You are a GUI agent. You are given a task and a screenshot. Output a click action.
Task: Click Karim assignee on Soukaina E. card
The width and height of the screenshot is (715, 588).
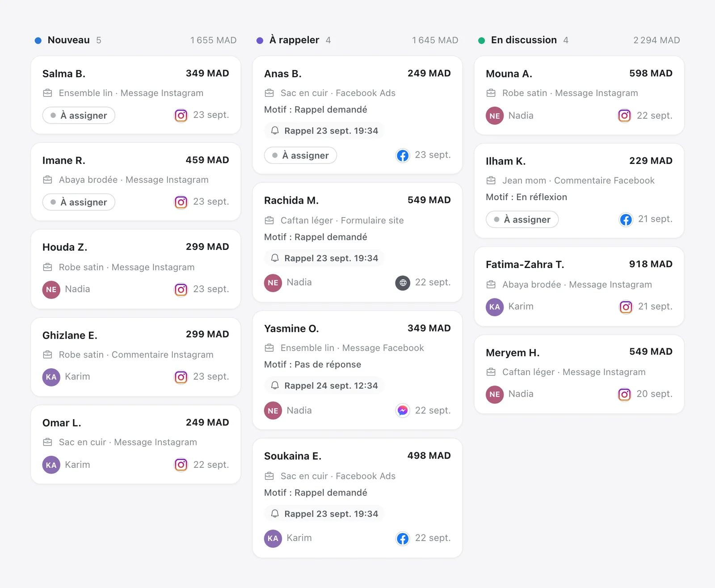click(x=288, y=538)
